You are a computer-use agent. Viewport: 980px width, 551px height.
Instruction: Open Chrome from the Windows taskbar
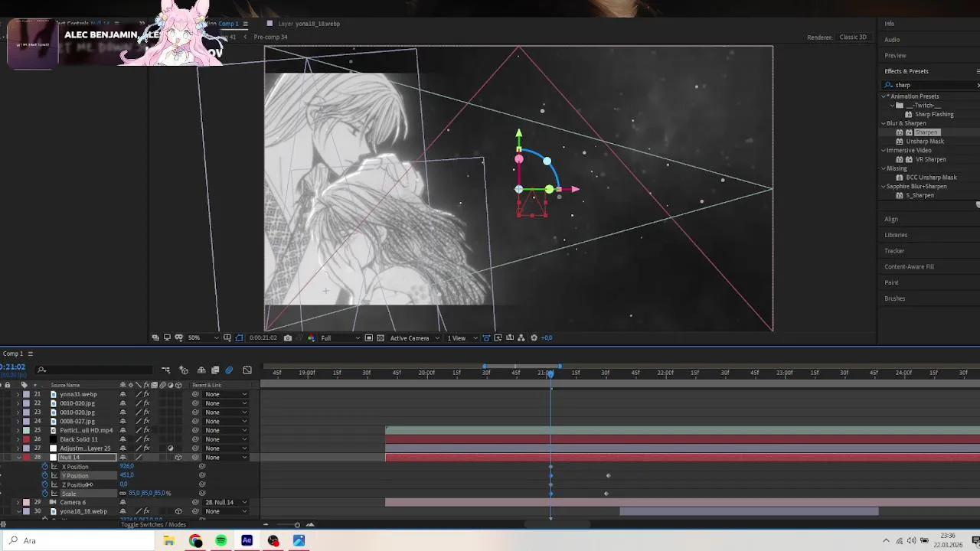click(195, 541)
